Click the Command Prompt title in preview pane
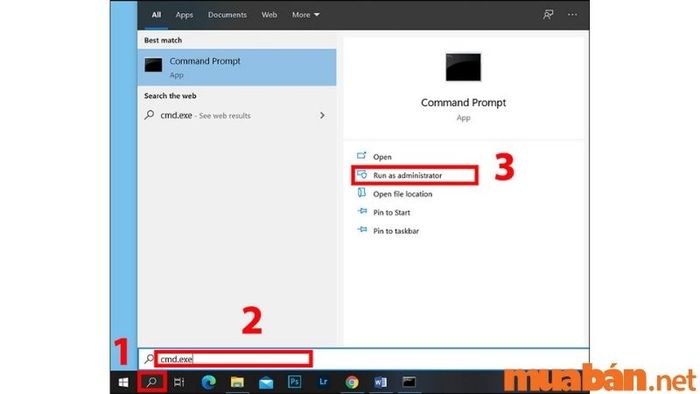Screen dimensions: 700x394 point(463,103)
